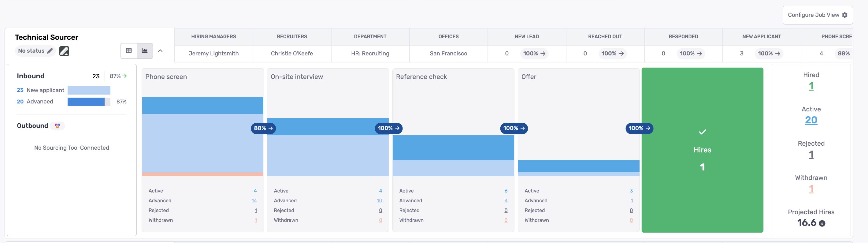Select the Recruiters column header
The height and width of the screenshot is (243, 868).
click(292, 36)
